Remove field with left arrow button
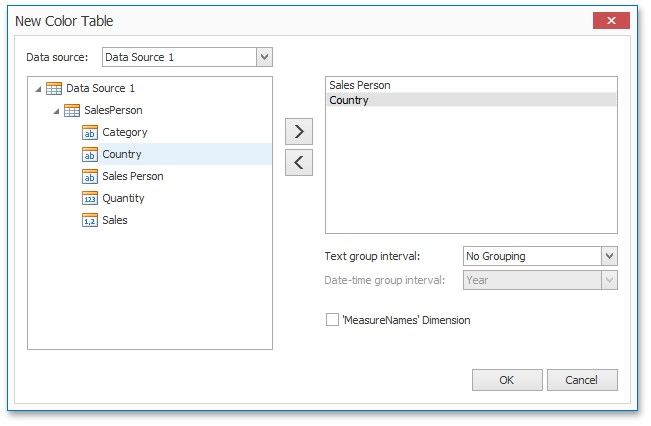The image size is (651, 426). [299, 162]
